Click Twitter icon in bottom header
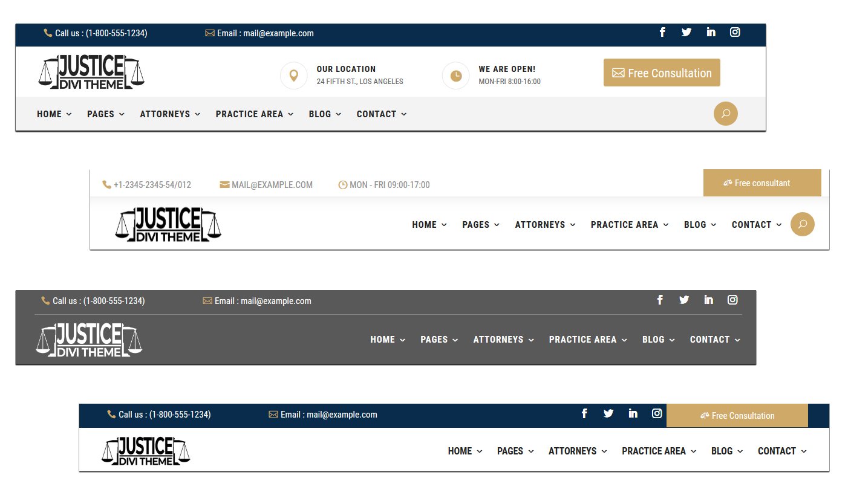Viewport: 851px width, 504px height. pyautogui.click(x=608, y=413)
